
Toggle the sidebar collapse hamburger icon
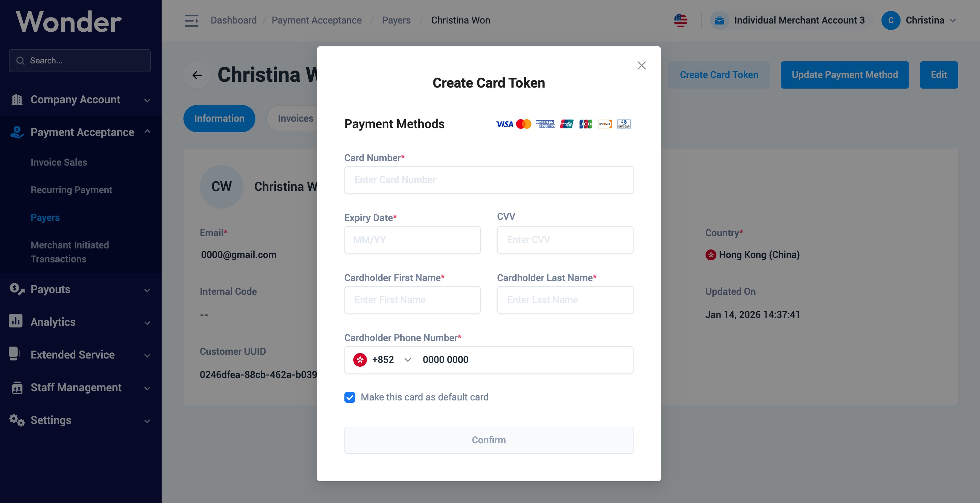pyautogui.click(x=191, y=20)
